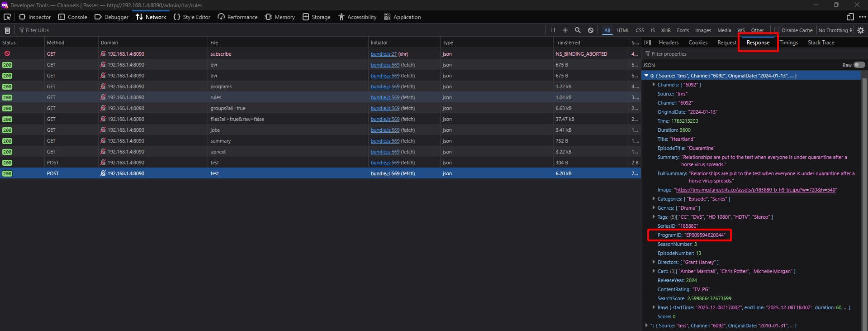Pause network recording

552,30
